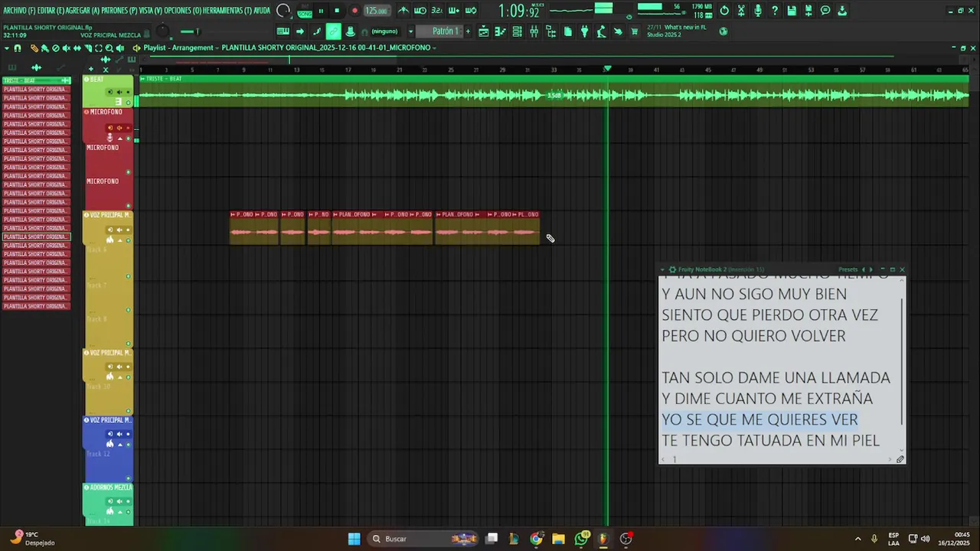The width and height of the screenshot is (980, 551).
Task: Open the audio editor scissors icon
Action: (741, 11)
